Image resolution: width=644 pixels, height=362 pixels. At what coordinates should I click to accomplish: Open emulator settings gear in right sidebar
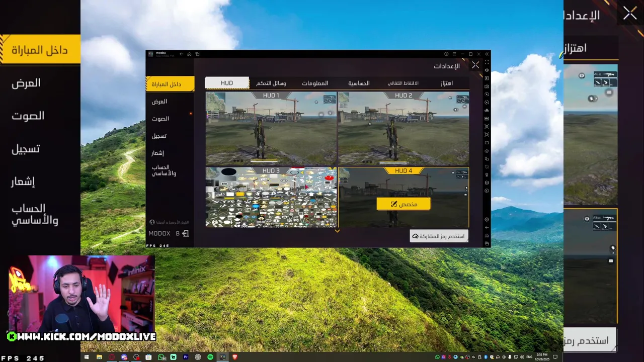[487, 220]
